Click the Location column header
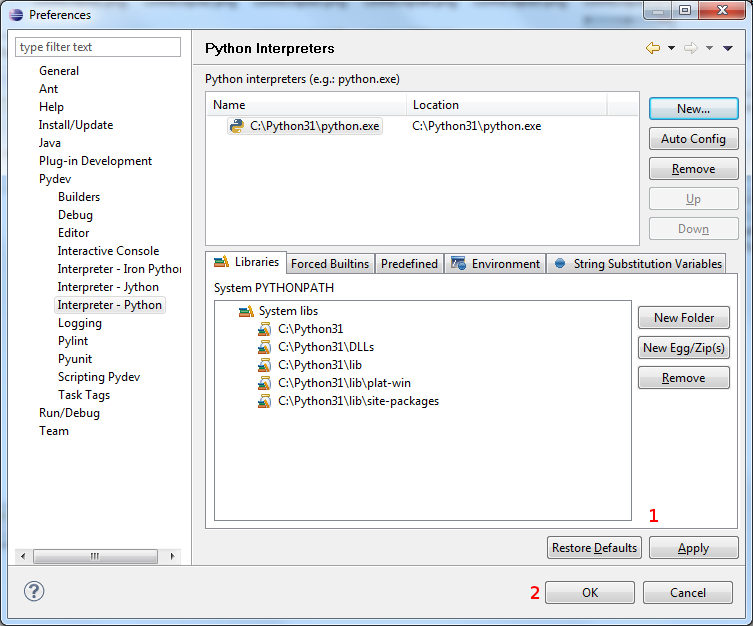753x626 pixels. click(x=507, y=105)
